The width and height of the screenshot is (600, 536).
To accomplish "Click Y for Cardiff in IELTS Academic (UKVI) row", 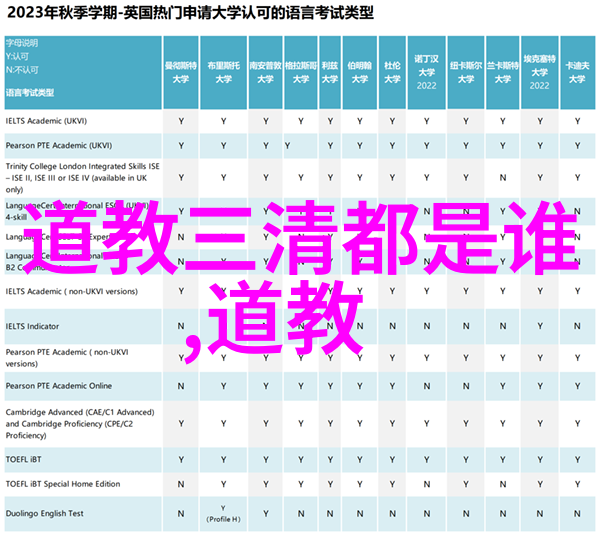I will coord(577,121).
